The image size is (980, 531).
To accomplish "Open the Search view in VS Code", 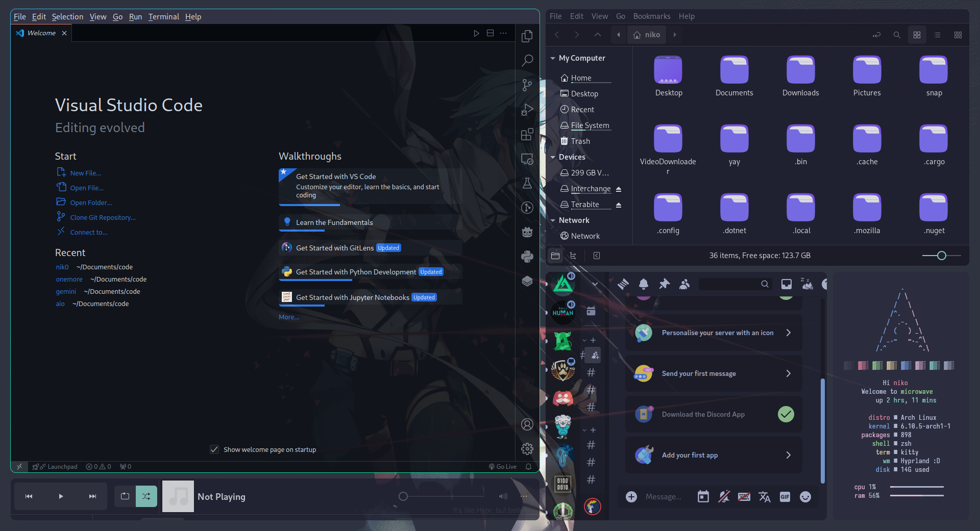I will [527, 60].
